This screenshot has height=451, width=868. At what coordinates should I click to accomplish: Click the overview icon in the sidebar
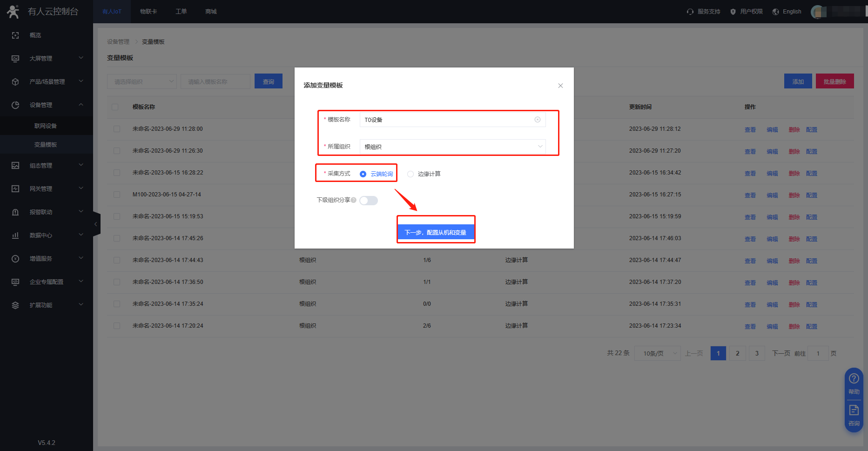pyautogui.click(x=15, y=35)
